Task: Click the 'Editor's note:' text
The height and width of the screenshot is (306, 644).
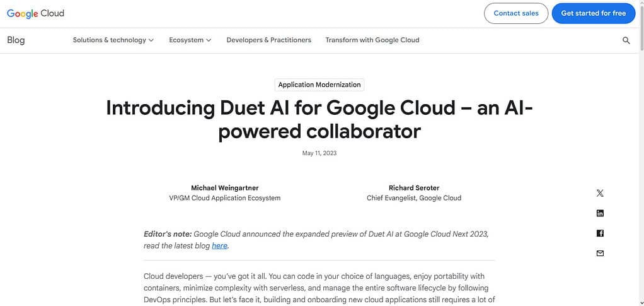Action: coord(168,234)
